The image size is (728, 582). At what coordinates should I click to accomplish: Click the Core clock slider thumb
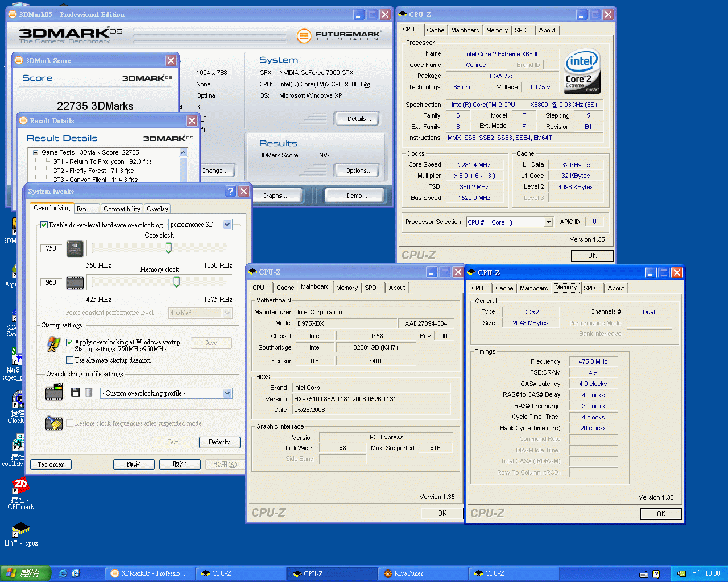click(x=168, y=248)
